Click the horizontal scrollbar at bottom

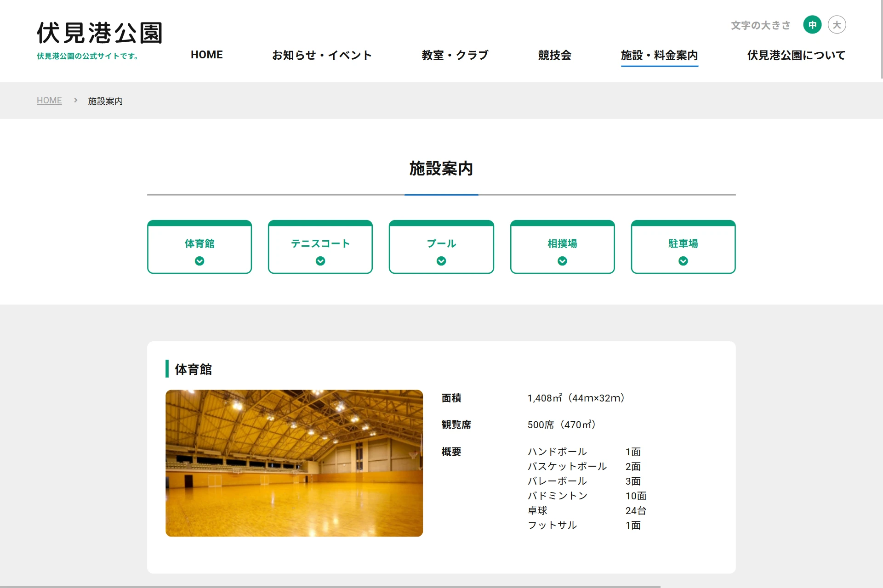(x=330, y=586)
